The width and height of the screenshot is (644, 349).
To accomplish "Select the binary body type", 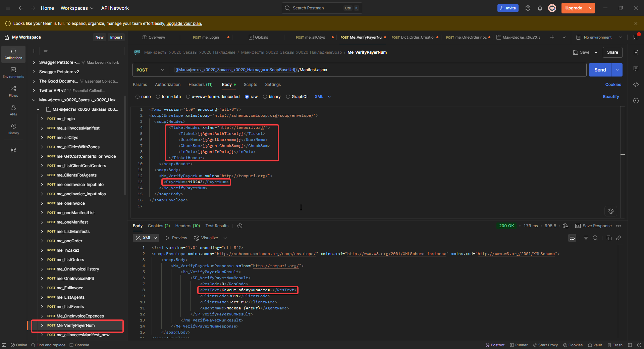I will click(272, 97).
